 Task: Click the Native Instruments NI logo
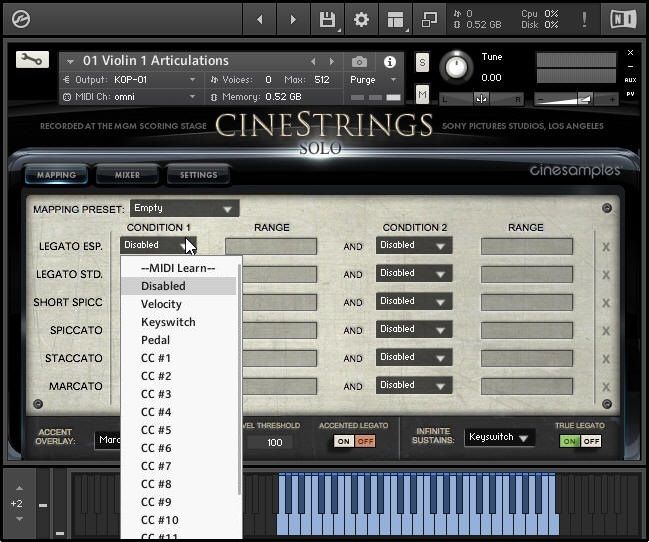pos(623,19)
